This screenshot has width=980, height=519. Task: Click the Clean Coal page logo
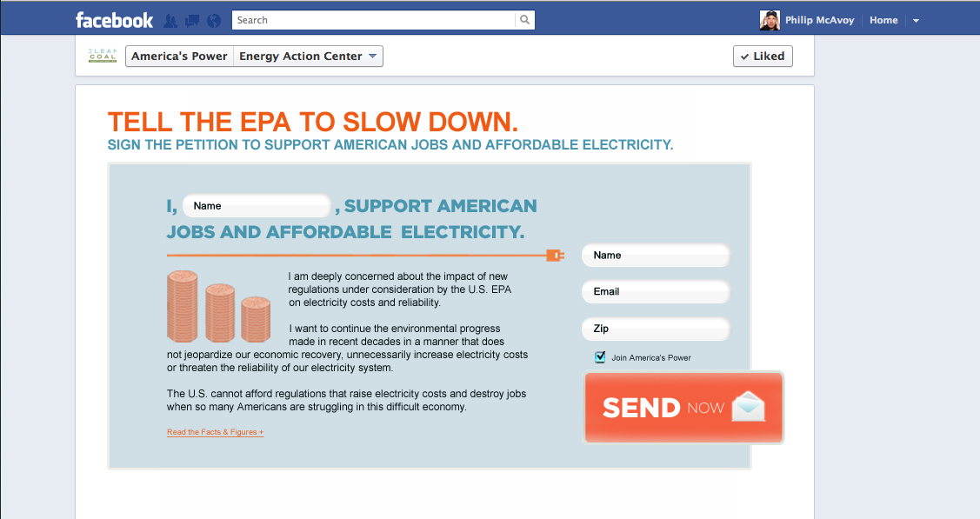tap(103, 56)
